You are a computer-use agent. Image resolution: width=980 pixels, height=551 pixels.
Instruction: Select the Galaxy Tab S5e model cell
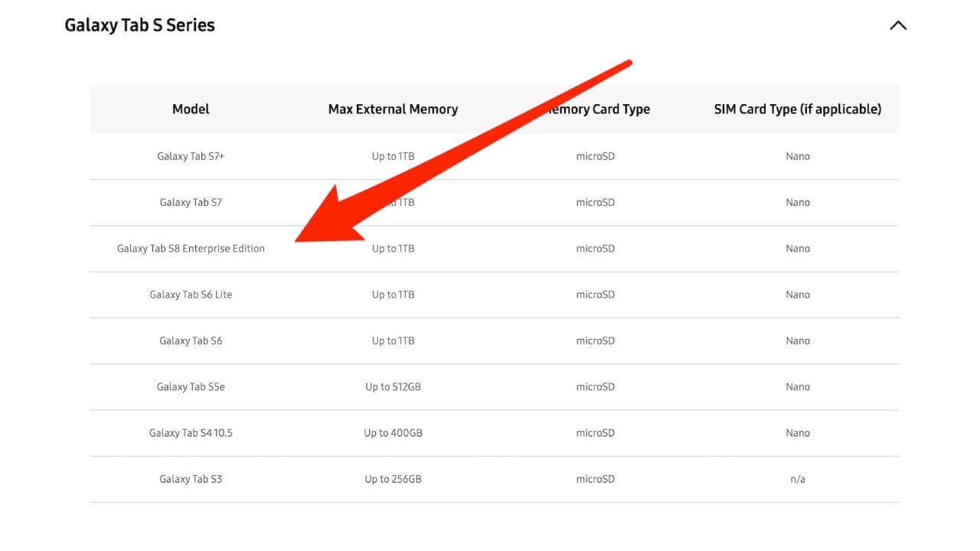pyautogui.click(x=191, y=386)
